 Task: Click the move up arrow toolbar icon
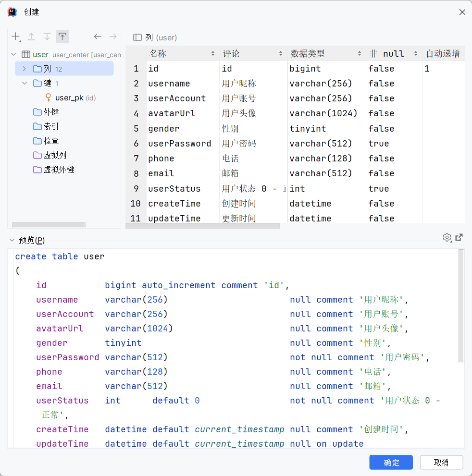(31, 37)
